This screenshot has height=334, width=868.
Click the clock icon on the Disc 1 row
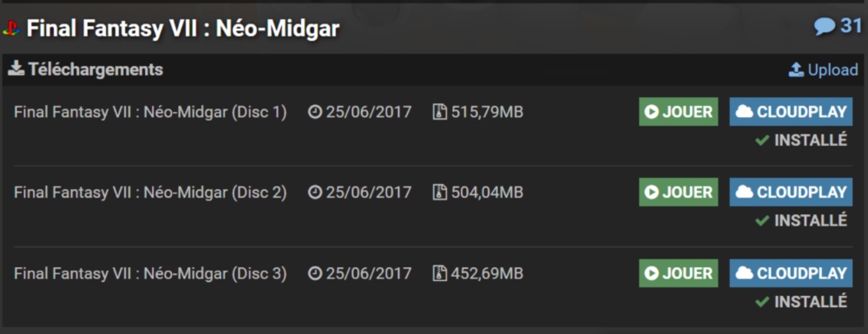coord(315,112)
